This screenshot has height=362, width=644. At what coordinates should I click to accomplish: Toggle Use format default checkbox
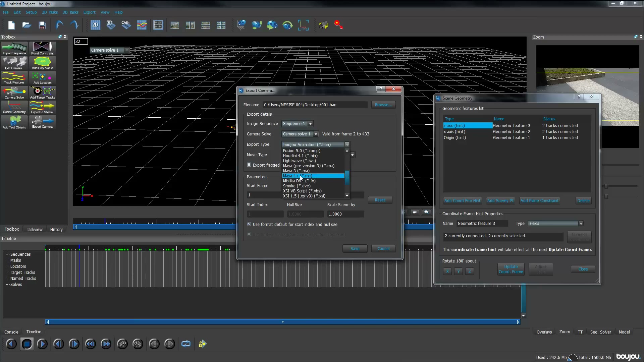click(x=249, y=224)
